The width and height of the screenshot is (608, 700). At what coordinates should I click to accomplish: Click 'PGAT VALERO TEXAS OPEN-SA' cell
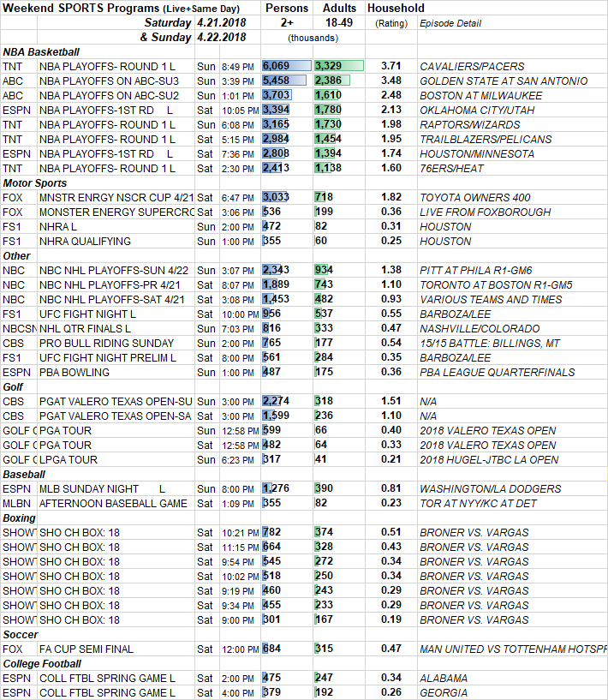point(115,416)
